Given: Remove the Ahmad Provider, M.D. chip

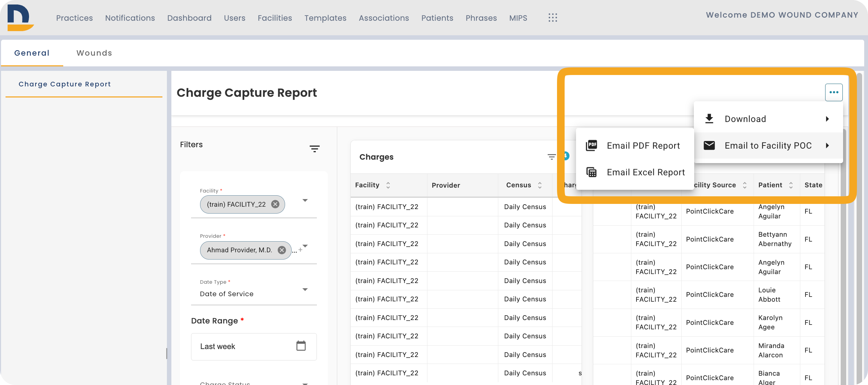Looking at the screenshot, I should (x=282, y=250).
